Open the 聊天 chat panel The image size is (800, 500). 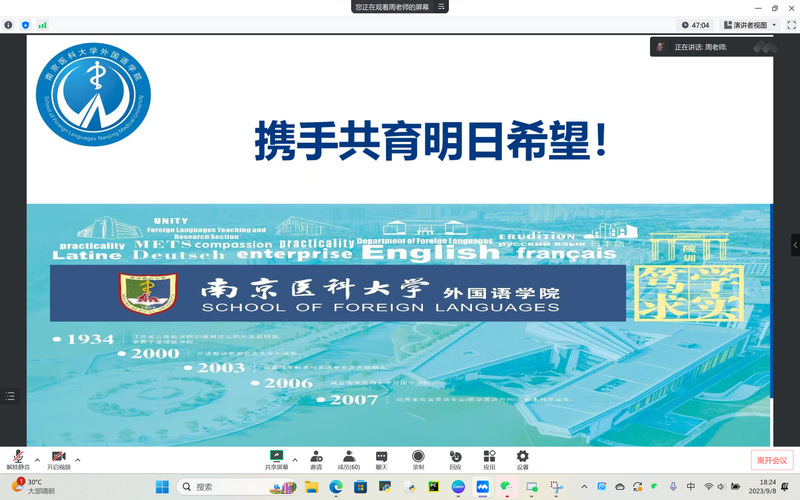(x=381, y=459)
